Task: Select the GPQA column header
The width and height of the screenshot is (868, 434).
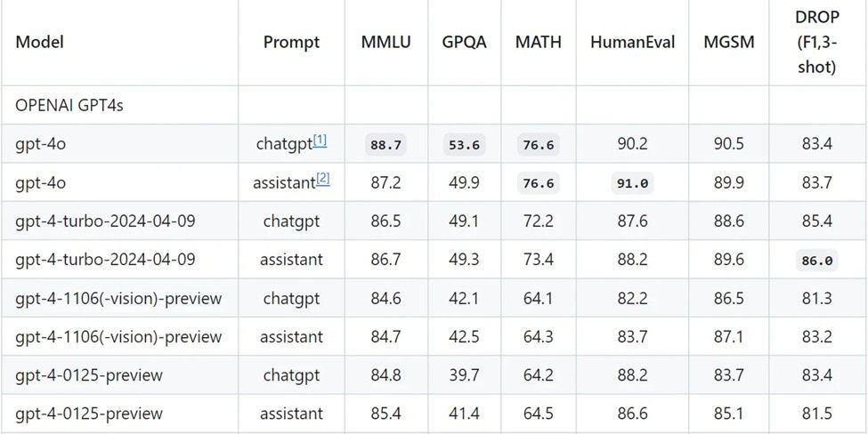Action: tap(464, 42)
